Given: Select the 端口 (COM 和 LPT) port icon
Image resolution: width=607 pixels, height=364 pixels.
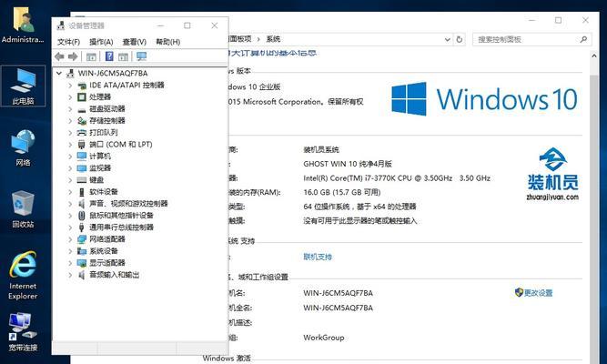Looking at the screenshot, I should click(x=81, y=145).
